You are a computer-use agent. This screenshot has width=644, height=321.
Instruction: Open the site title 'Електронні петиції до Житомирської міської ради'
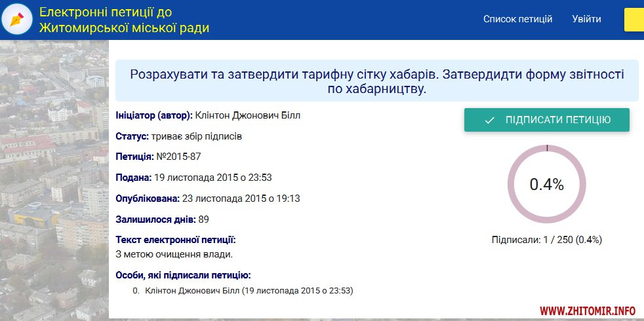click(x=125, y=20)
